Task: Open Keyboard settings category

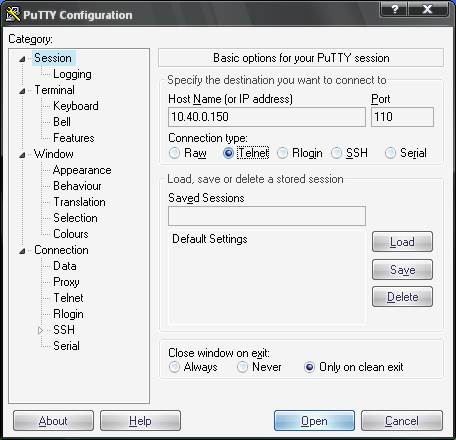Action: (76, 106)
